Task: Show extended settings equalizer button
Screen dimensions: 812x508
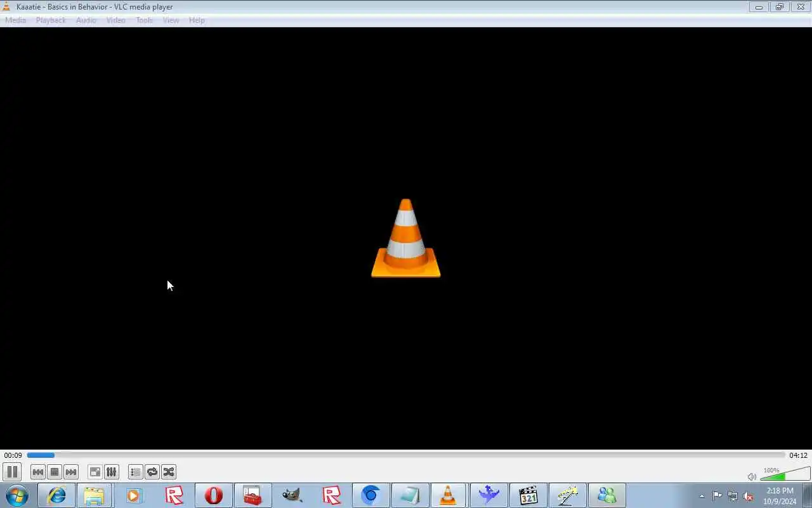Action: tap(111, 472)
